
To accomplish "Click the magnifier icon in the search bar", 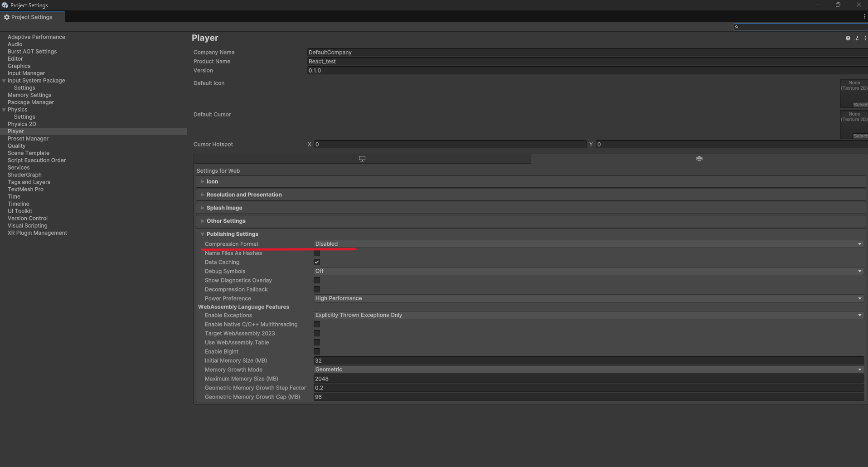I will 737,27.
